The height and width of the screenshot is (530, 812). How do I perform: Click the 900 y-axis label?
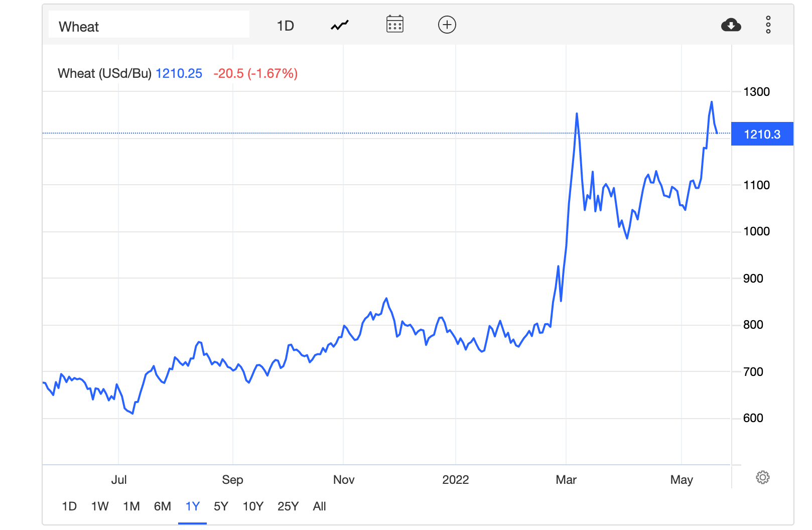click(x=753, y=279)
